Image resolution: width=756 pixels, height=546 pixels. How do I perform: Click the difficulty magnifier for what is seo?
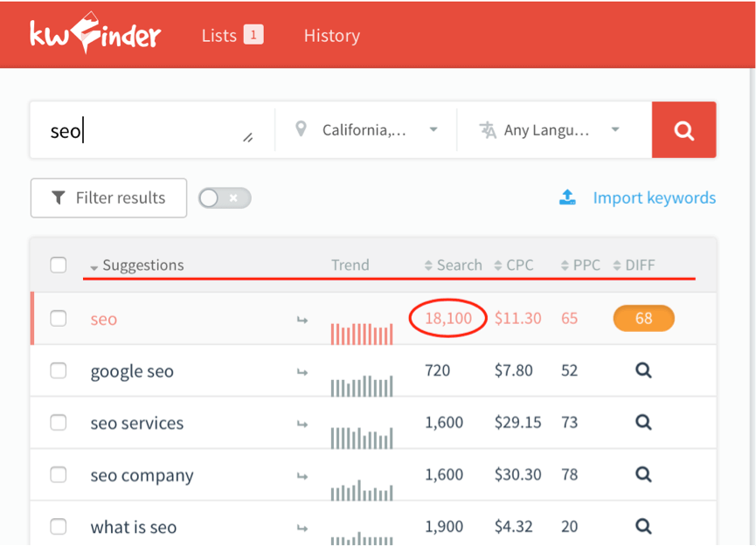pyautogui.click(x=643, y=527)
